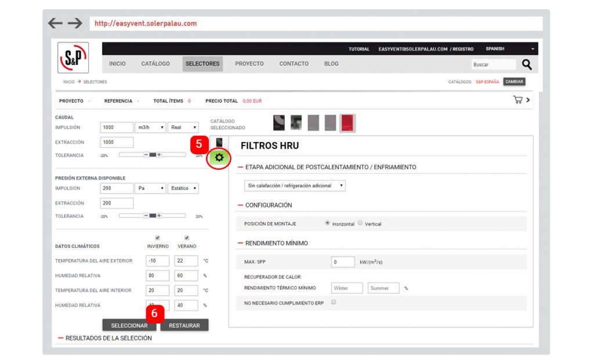Screen dimensions: 594x364
Task: Click the Buscar search field
Action: pyautogui.click(x=494, y=64)
